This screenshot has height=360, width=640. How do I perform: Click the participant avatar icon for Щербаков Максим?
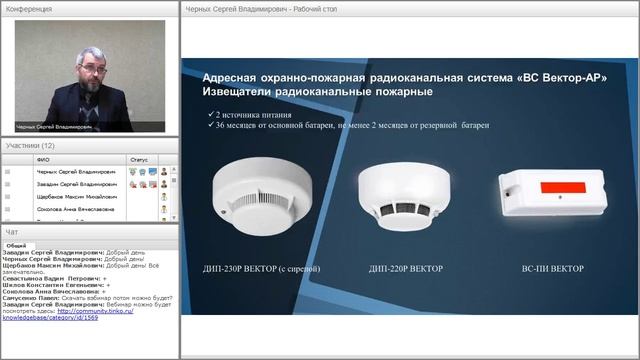tap(164, 197)
